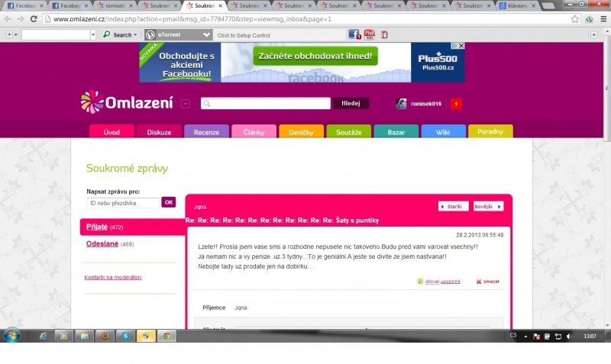Click the Starší older-message button
Screen dimensions: 611x364
point(453,206)
